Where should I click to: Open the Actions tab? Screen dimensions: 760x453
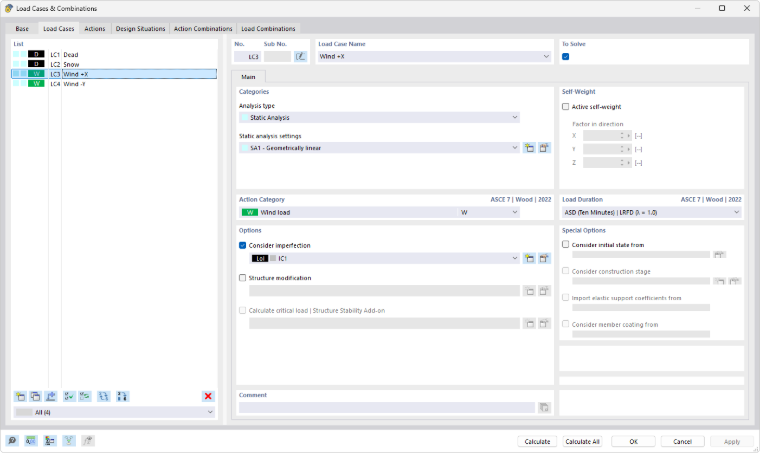[95, 29]
